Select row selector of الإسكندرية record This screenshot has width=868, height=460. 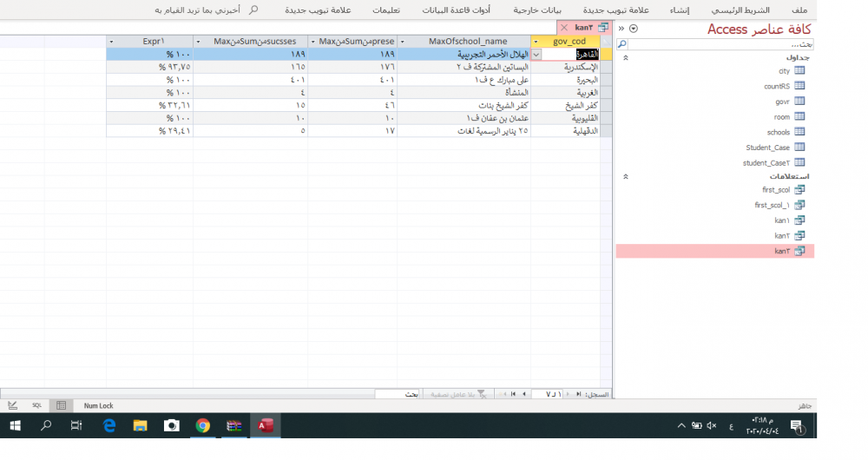coord(606,67)
